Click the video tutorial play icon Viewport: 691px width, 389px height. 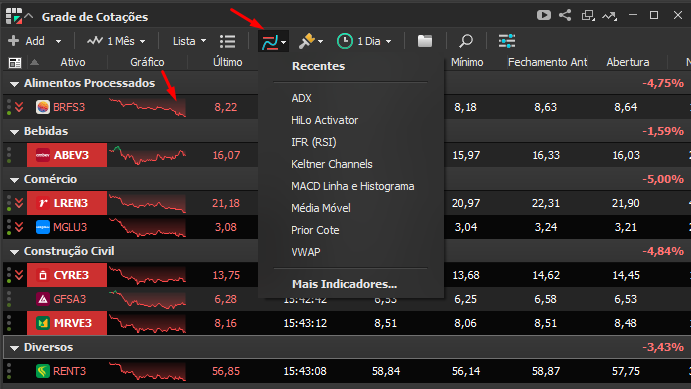(x=544, y=15)
